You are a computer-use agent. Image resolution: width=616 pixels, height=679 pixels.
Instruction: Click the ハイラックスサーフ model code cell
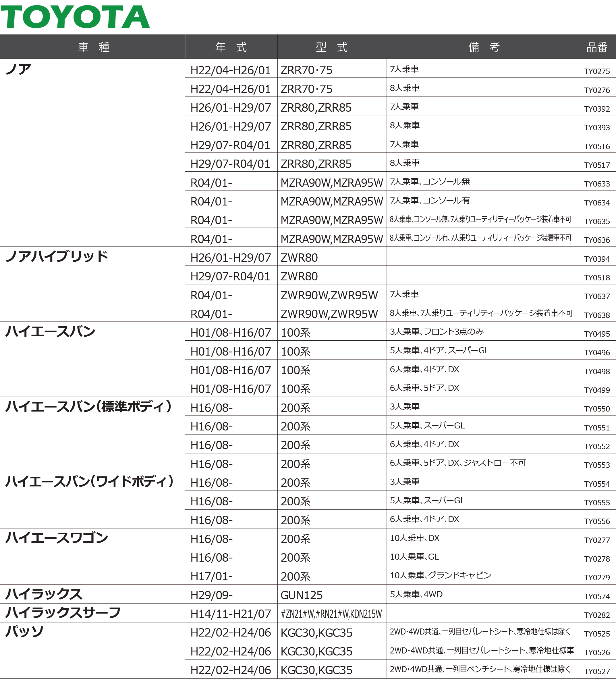pos(331,614)
